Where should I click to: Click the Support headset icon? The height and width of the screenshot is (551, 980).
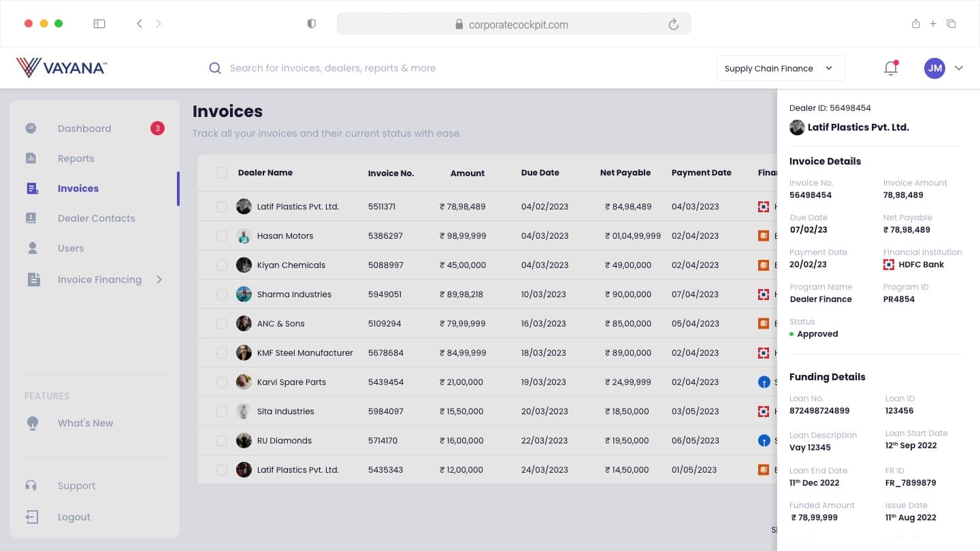point(31,486)
